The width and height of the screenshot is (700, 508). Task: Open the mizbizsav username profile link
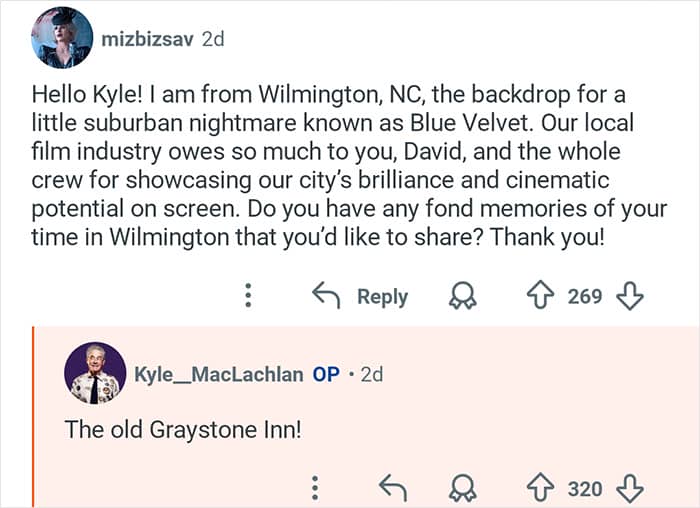[147, 39]
